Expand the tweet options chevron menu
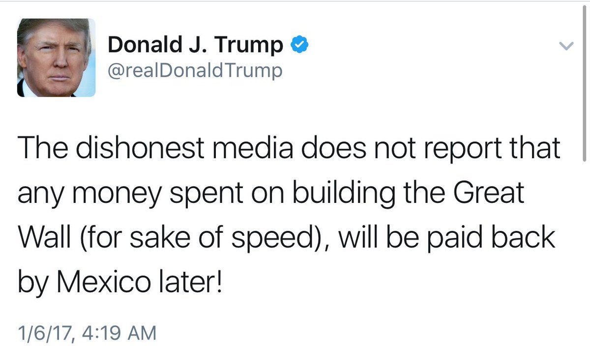 click(x=567, y=46)
